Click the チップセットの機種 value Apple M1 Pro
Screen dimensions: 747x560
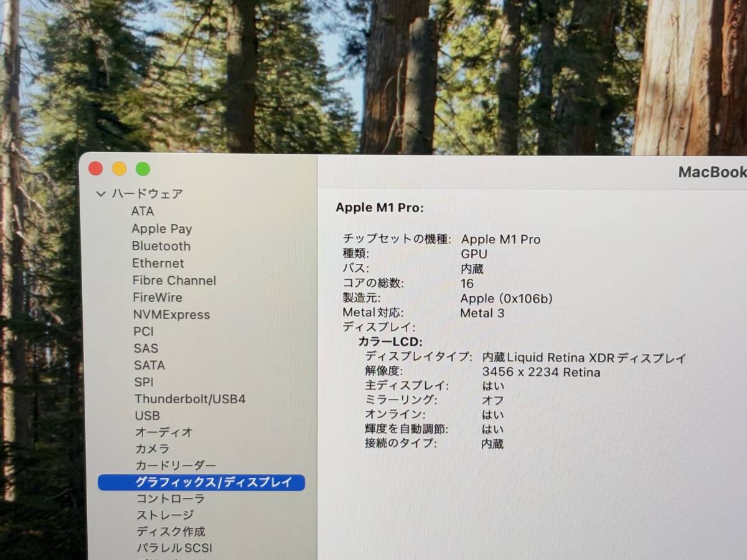pos(500,239)
